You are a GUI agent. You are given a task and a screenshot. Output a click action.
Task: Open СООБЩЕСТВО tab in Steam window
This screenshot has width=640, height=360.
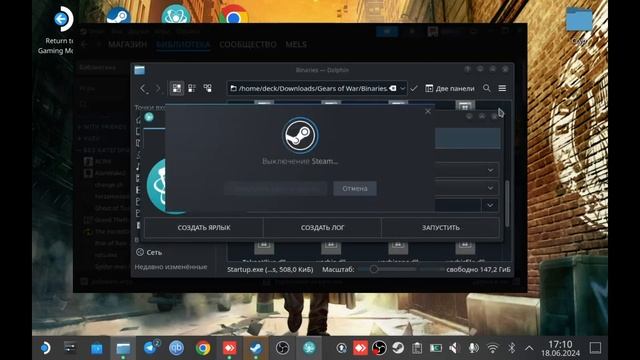(248, 44)
